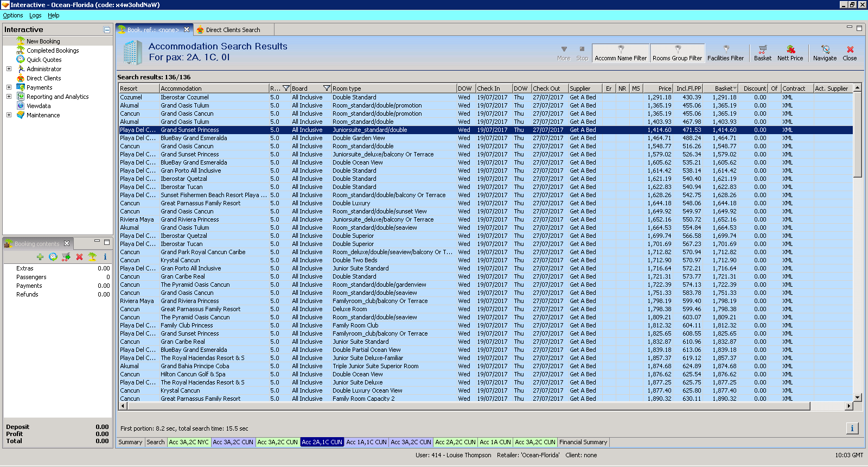Open the Navigate compass tool
Viewport: 868px width, 467px height.
(x=825, y=53)
